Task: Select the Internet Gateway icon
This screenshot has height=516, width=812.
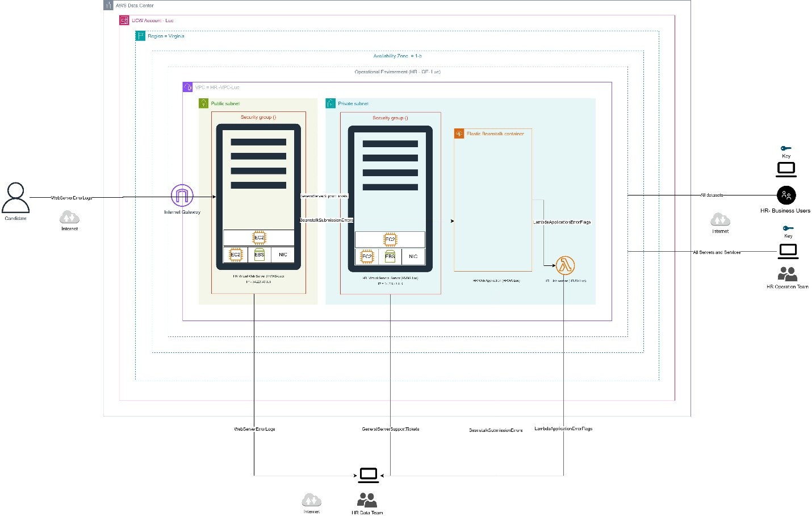Action: pos(182,195)
